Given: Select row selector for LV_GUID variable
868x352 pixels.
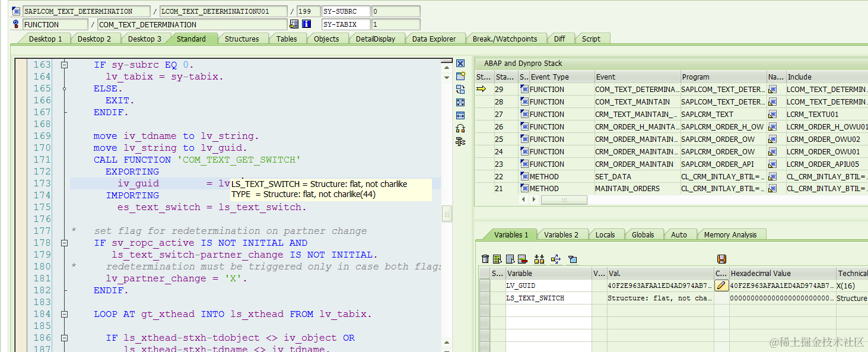Looking at the screenshot, I should click(x=485, y=286).
